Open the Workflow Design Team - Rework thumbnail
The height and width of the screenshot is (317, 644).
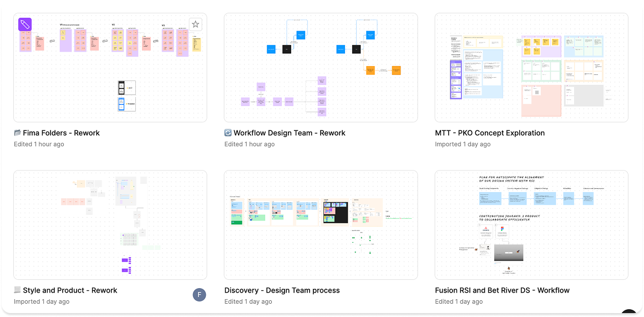(321, 68)
